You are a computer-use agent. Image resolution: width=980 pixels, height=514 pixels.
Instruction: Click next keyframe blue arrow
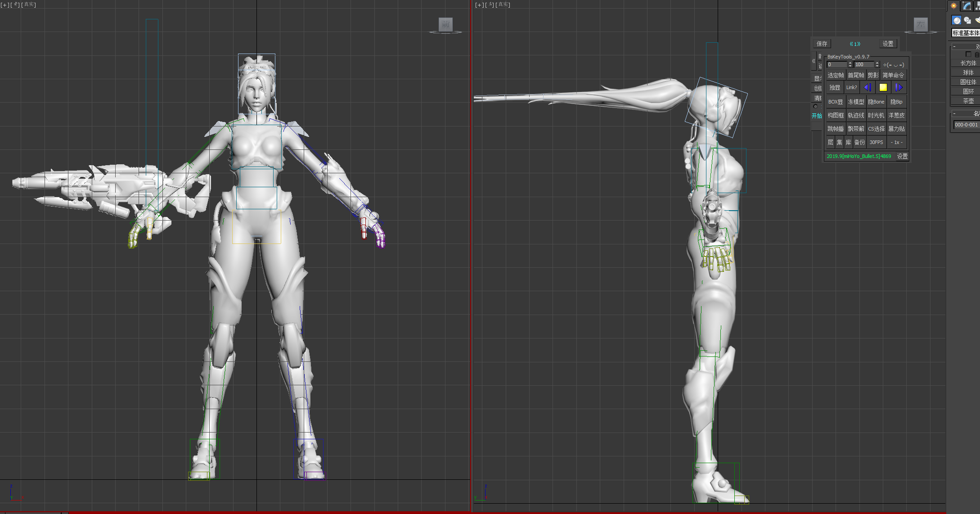click(x=899, y=88)
